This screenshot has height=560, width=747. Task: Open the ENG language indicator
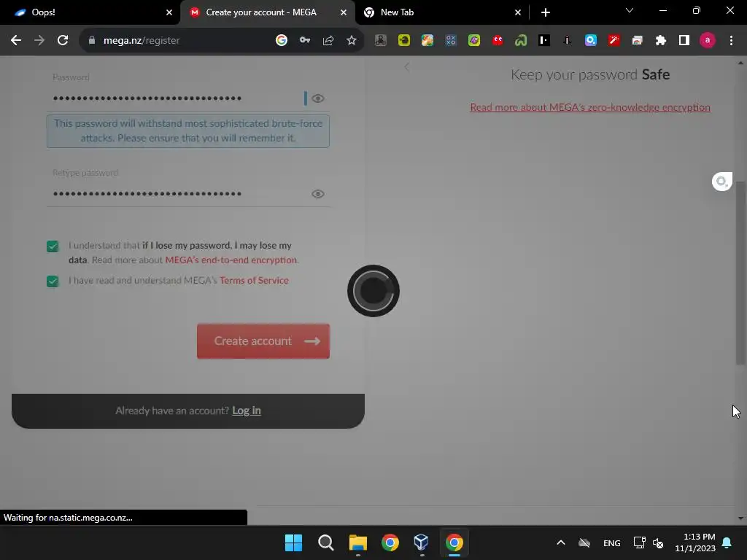tap(612, 542)
